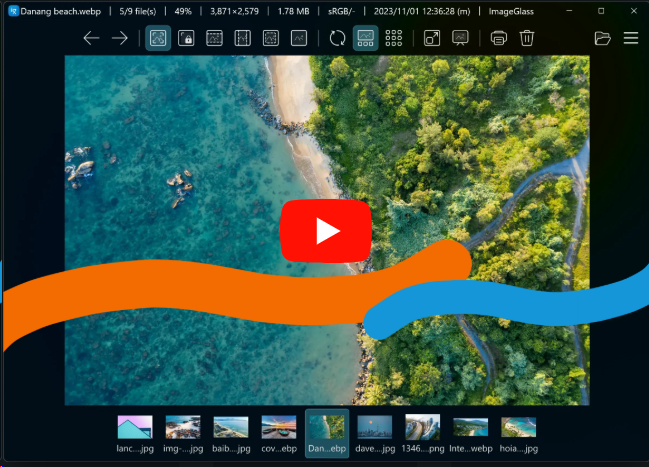Click the '3,871×2,579' dimensions text
The width and height of the screenshot is (649, 467).
pyautogui.click(x=234, y=12)
